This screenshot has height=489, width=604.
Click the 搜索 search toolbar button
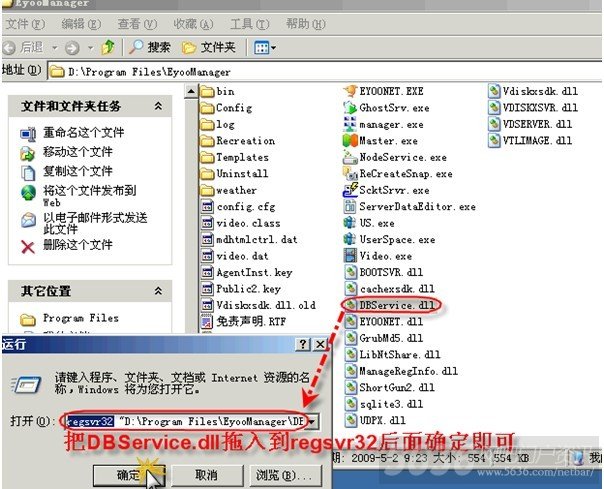tap(150, 47)
